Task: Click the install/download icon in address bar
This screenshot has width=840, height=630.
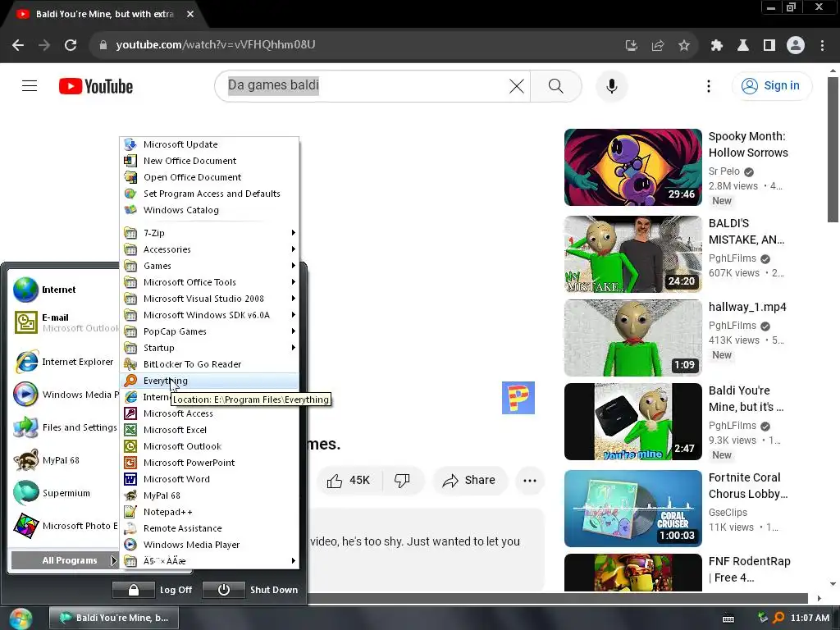Action: pyautogui.click(x=631, y=46)
